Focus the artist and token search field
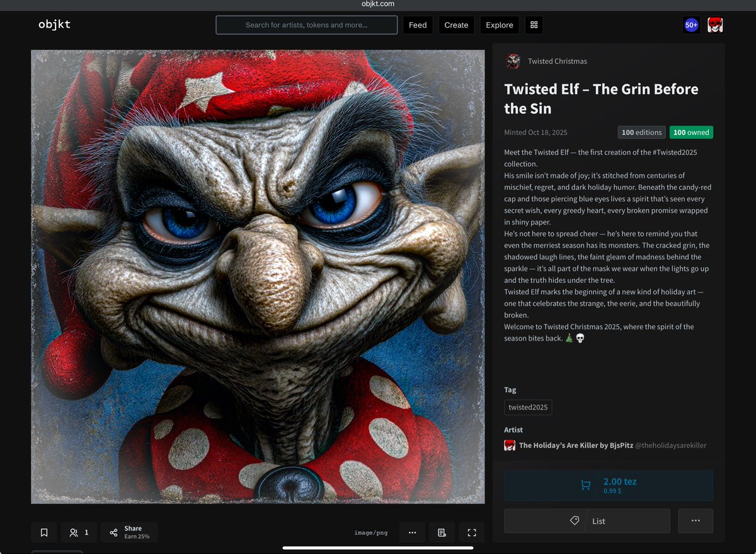This screenshot has height=554, width=756. click(307, 25)
